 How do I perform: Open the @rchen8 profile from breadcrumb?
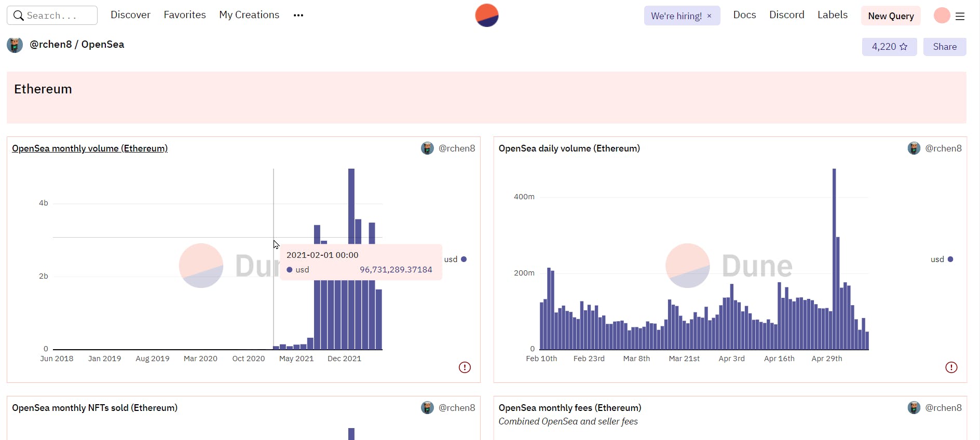[51, 45]
